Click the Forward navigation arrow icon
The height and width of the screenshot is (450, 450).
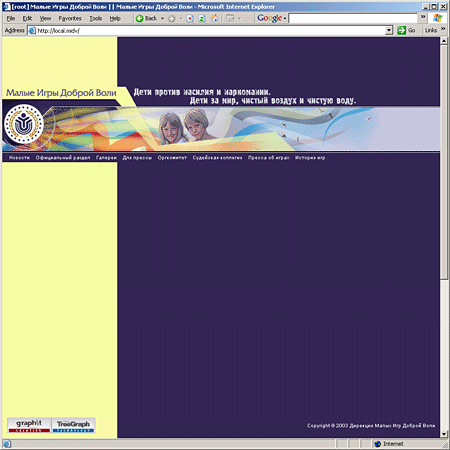[x=171, y=19]
